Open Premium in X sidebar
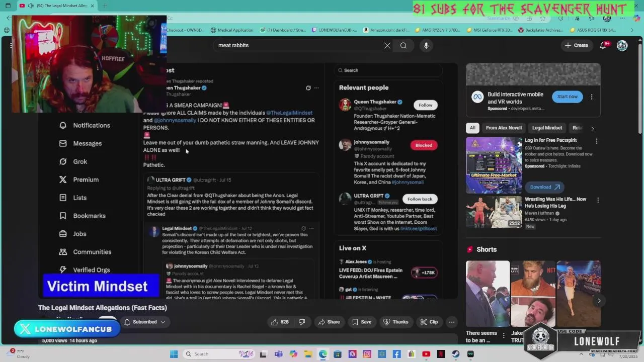This screenshot has height=362, width=644. [x=78, y=179]
